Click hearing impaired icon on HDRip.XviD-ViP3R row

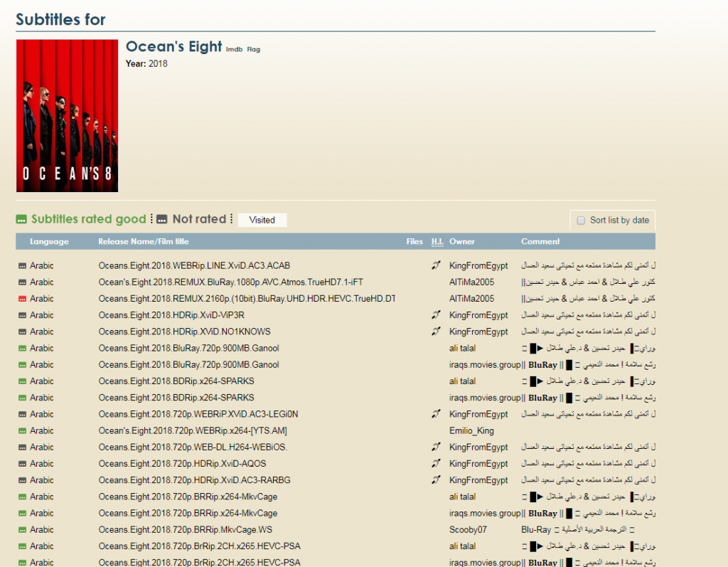[436, 315]
